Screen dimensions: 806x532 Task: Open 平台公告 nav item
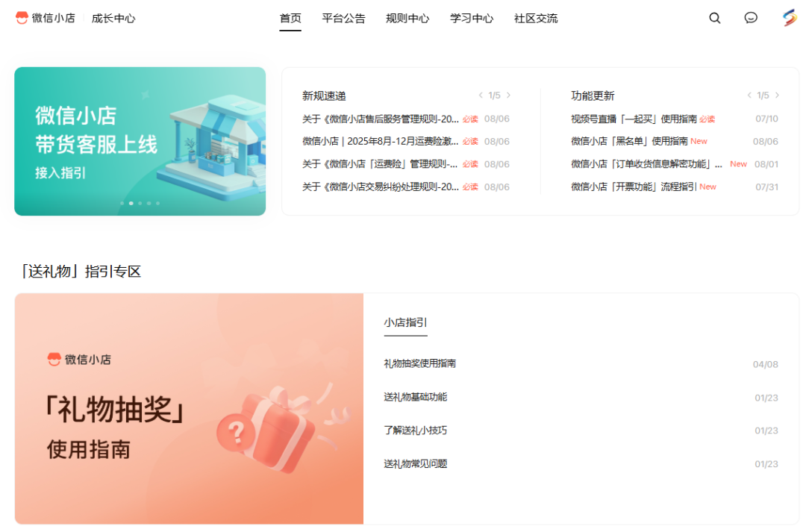point(343,19)
